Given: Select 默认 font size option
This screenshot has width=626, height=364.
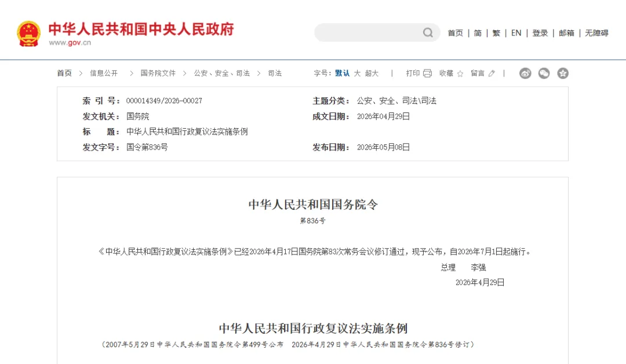Looking at the screenshot, I should [x=342, y=73].
